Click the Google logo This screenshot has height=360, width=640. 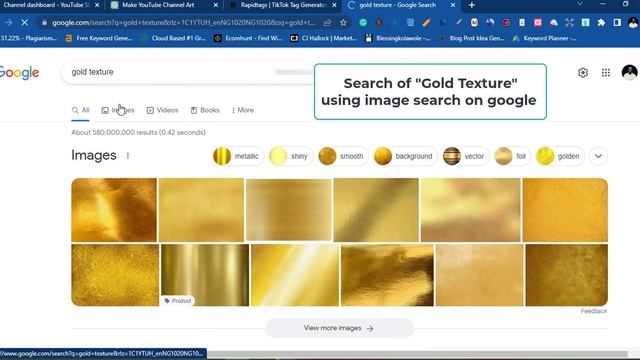pyautogui.click(x=19, y=73)
